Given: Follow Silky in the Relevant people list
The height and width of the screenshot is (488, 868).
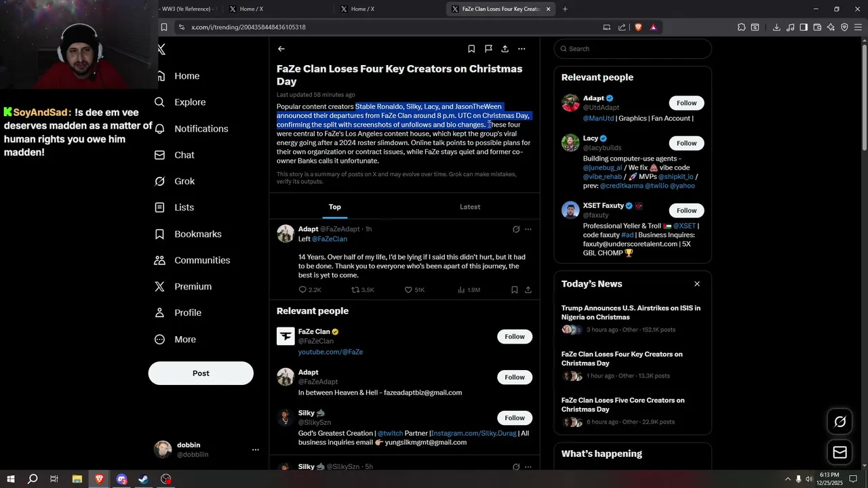Looking at the screenshot, I should 515,418.
